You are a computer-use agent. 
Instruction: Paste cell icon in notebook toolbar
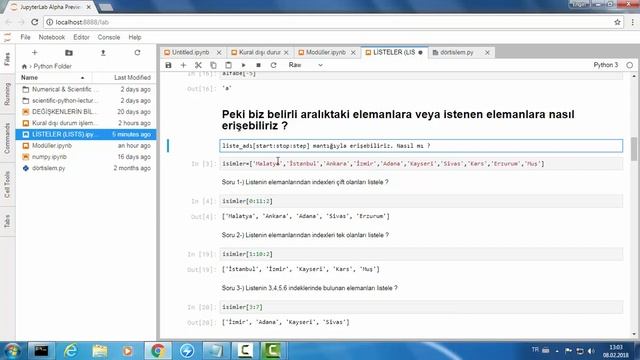[x=228, y=65]
